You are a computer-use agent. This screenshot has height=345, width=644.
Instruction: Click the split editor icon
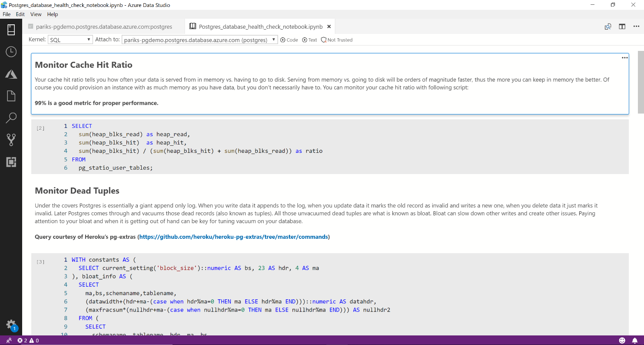point(622,27)
